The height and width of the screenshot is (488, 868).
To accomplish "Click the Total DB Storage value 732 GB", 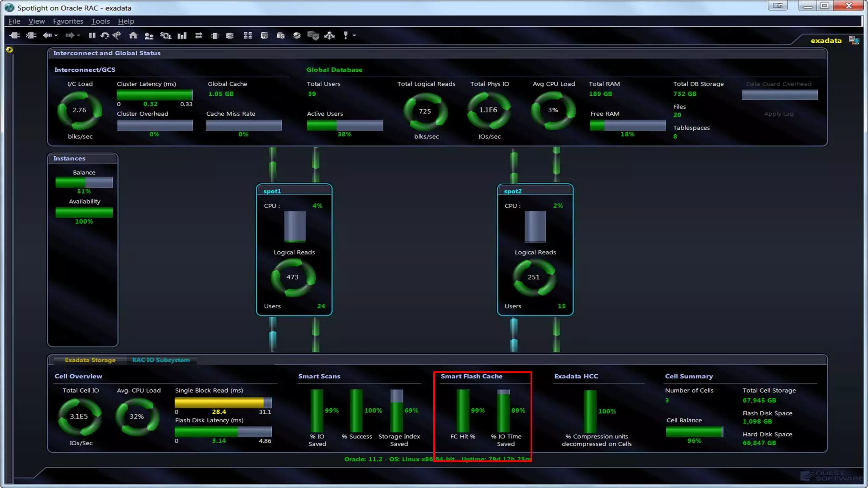I will coord(685,94).
